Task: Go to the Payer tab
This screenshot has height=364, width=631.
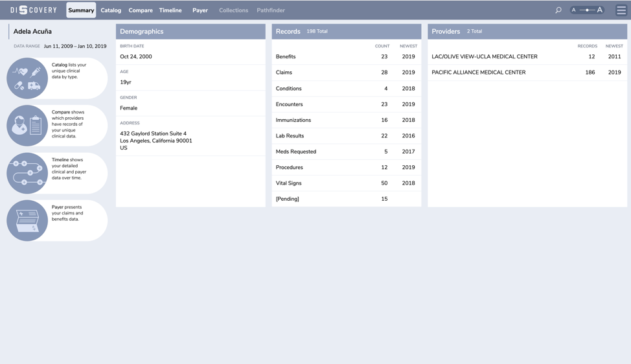Action: [x=200, y=10]
